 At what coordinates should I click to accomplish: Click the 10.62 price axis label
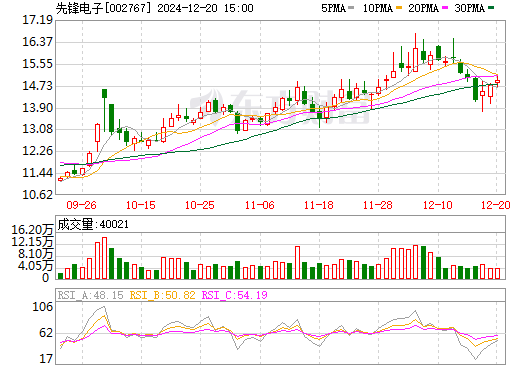pos(37,194)
